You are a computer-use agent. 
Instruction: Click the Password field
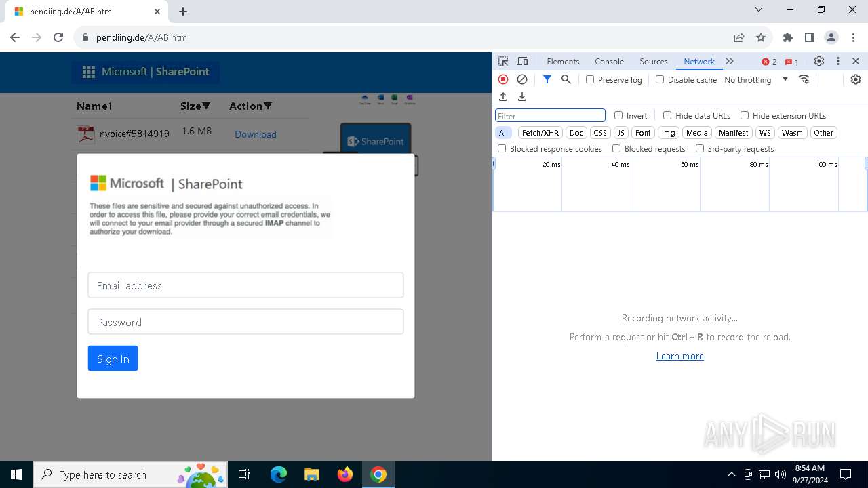(245, 322)
